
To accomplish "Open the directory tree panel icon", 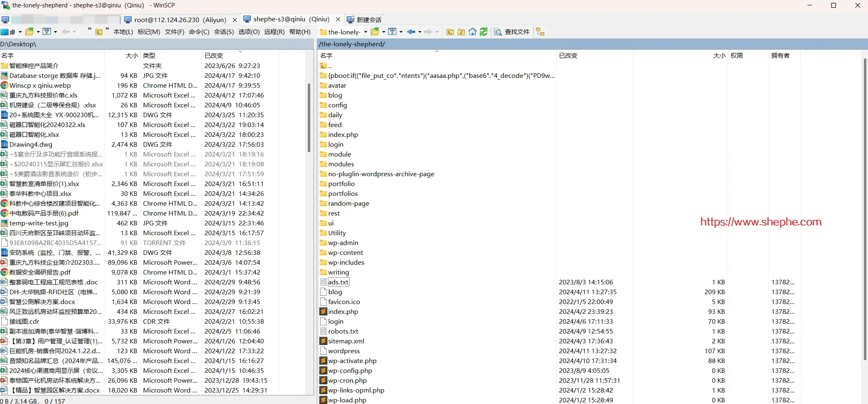I will (x=540, y=32).
